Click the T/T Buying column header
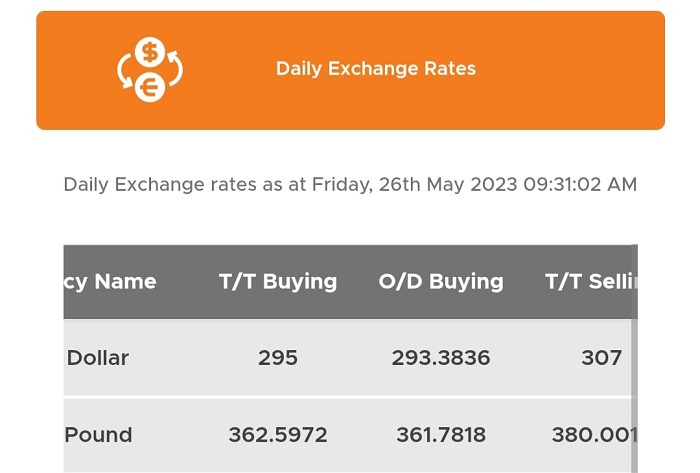The height and width of the screenshot is (473, 700). (278, 282)
